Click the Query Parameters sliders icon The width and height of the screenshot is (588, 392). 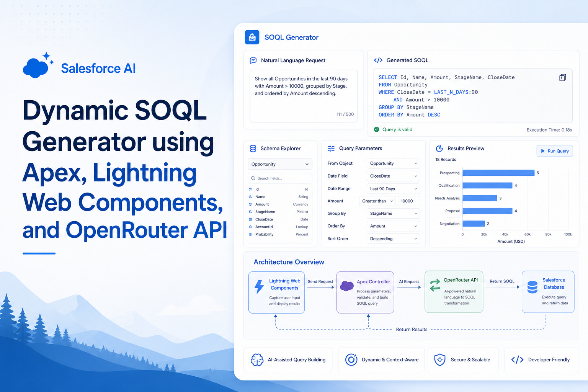pos(331,149)
